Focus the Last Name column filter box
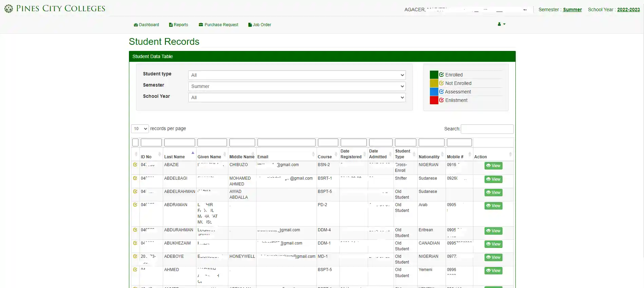The image size is (644, 288). pos(179,142)
